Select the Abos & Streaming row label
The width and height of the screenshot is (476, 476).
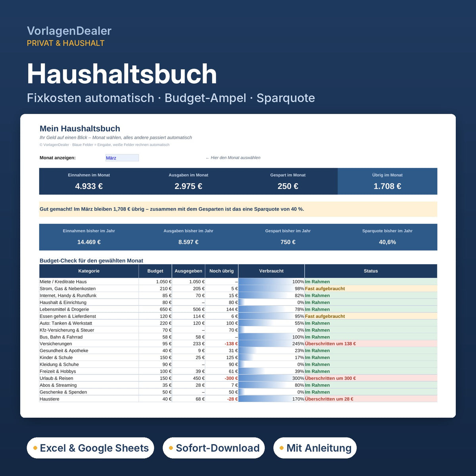click(x=58, y=385)
